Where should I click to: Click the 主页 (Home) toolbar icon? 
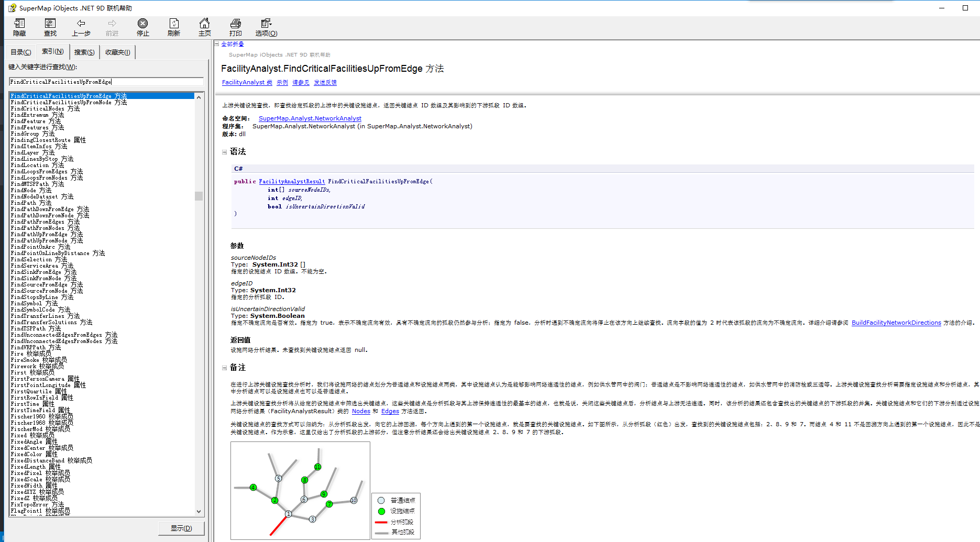point(205,27)
